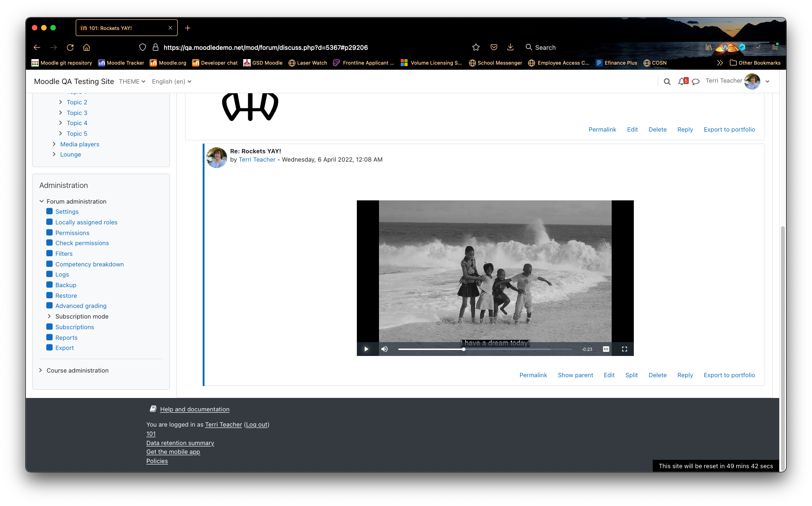
Task: Click Log out in the footer
Action: point(256,424)
